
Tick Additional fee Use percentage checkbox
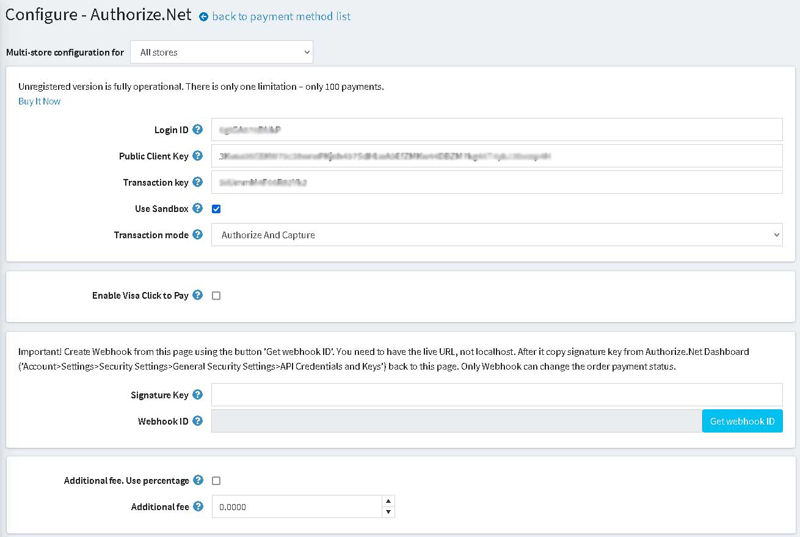tap(216, 481)
